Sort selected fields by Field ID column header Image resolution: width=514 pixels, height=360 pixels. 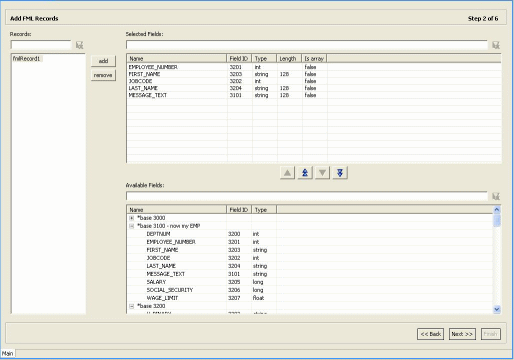point(239,59)
